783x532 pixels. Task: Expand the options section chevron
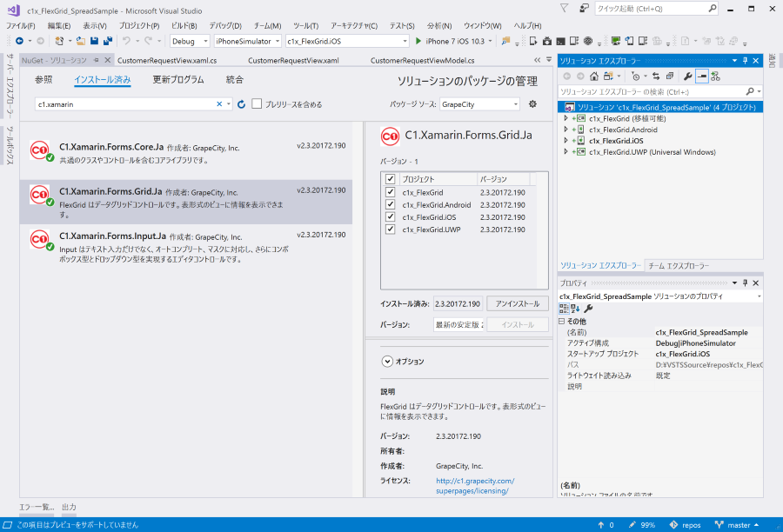pyautogui.click(x=387, y=362)
